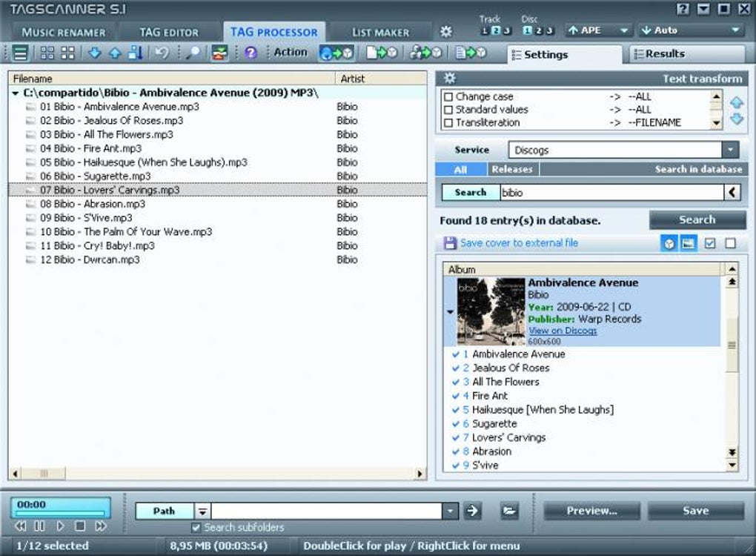Open the Discogs service dropdown
This screenshot has width=756, height=556.
click(730, 150)
